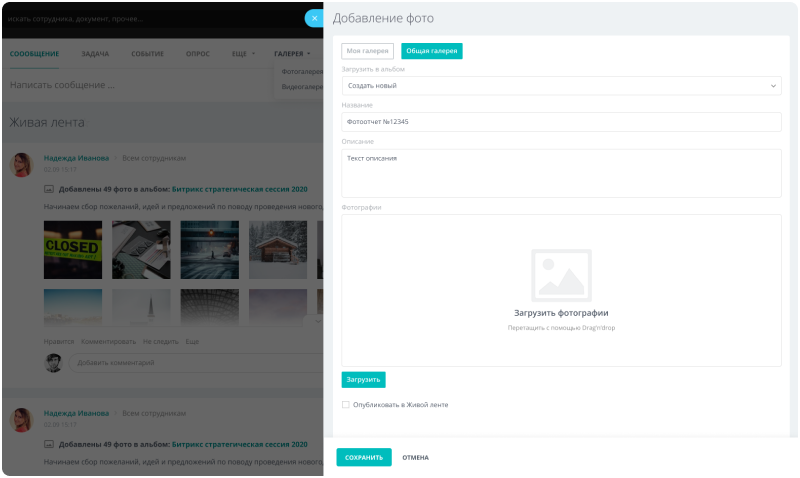Click the 'Добавить комментарий' field

pyautogui.click(x=196, y=363)
